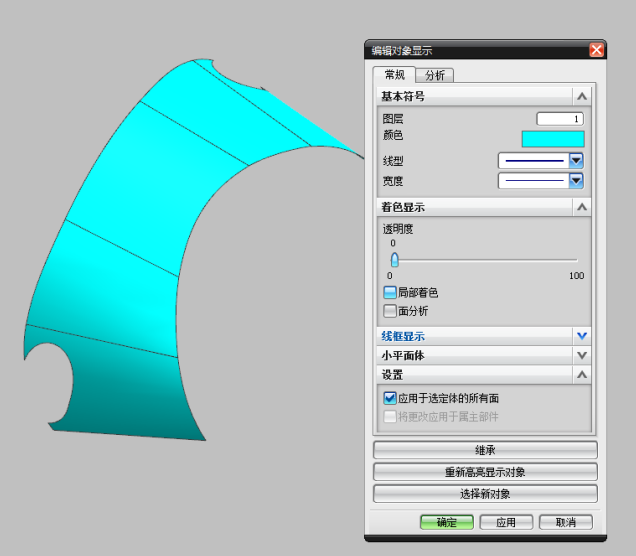Screen dimensions: 636x556
Task: Expand the 线框显示 section
Action: pyautogui.click(x=582, y=336)
